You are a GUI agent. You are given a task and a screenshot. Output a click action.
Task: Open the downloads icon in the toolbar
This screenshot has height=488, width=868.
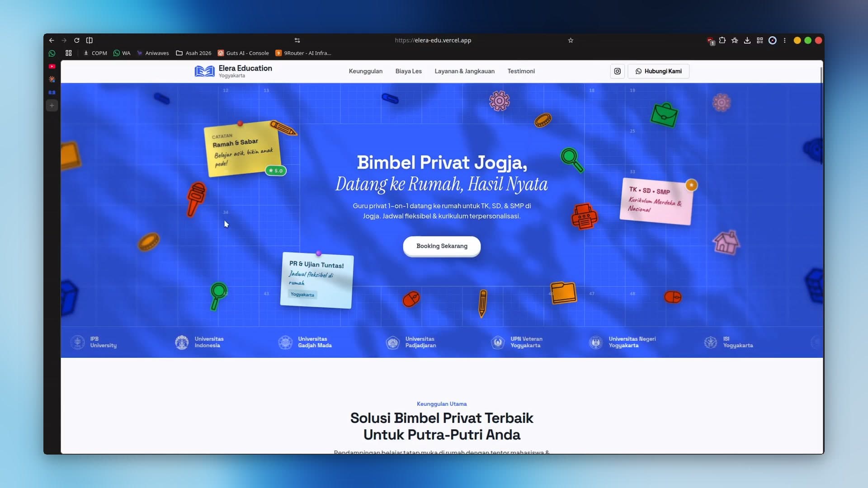[x=747, y=40]
